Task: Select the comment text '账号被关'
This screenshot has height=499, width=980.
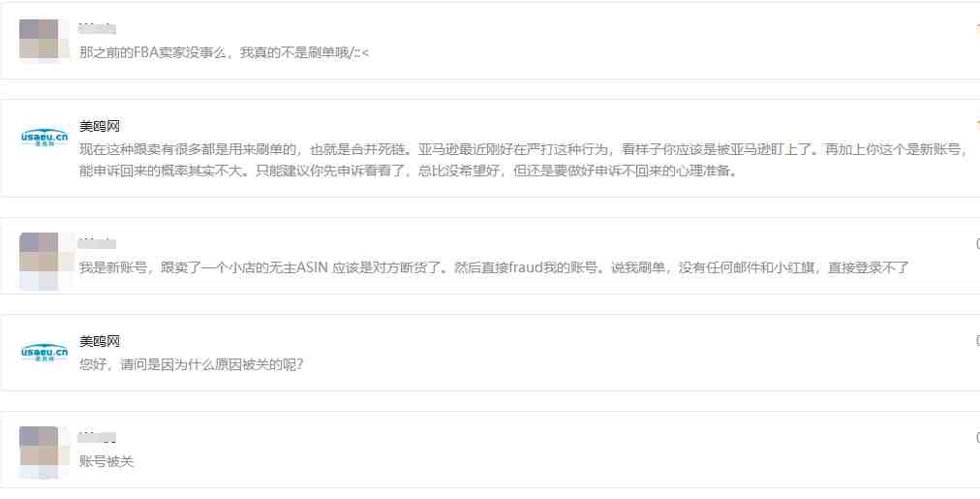Action: [107, 462]
